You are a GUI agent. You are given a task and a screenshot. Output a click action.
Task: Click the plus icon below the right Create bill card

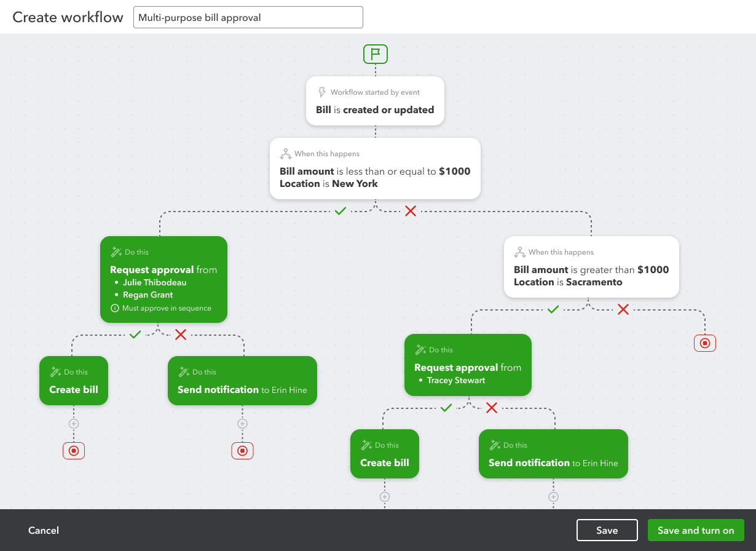(384, 497)
